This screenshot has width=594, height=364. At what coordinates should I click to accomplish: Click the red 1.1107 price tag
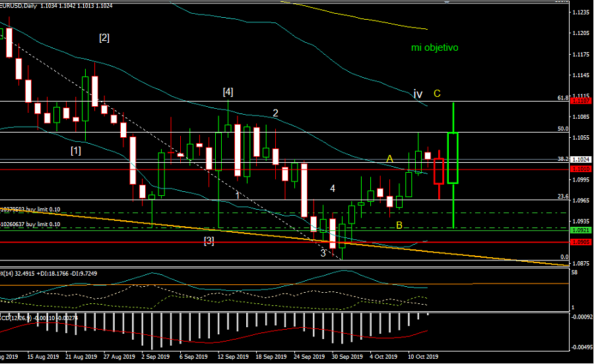[x=580, y=102]
